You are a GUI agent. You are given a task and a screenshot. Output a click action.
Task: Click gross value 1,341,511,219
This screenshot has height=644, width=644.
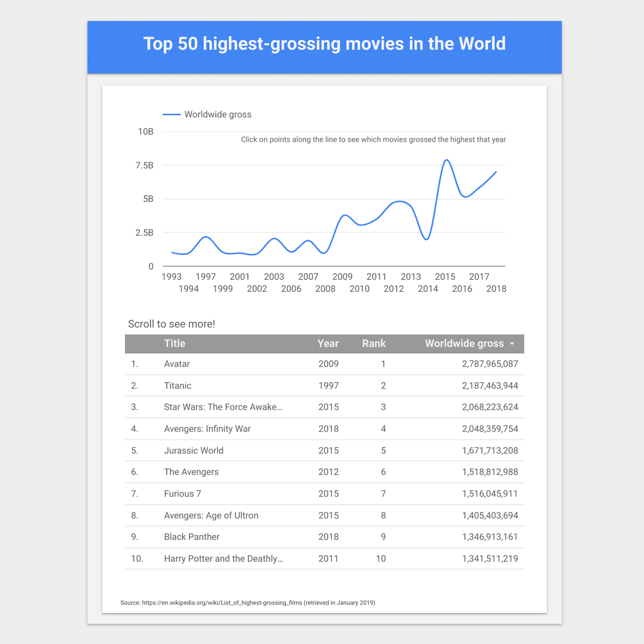point(490,558)
